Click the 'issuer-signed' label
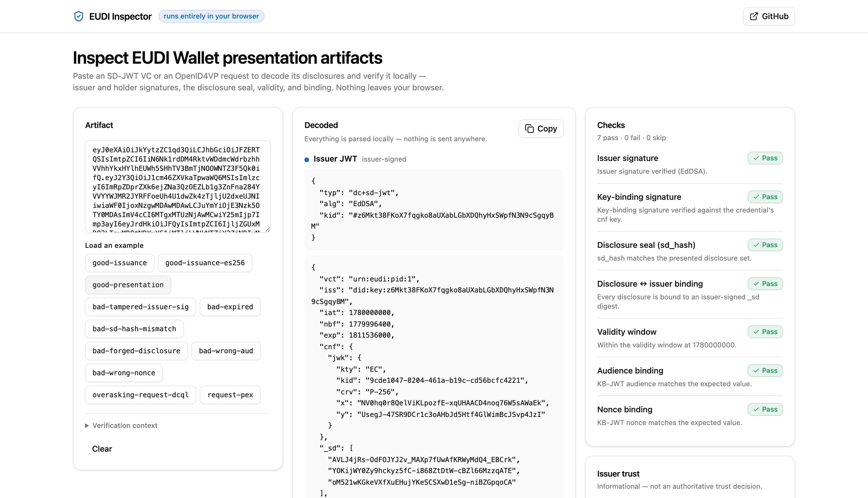The width and height of the screenshot is (868, 498). point(384,159)
